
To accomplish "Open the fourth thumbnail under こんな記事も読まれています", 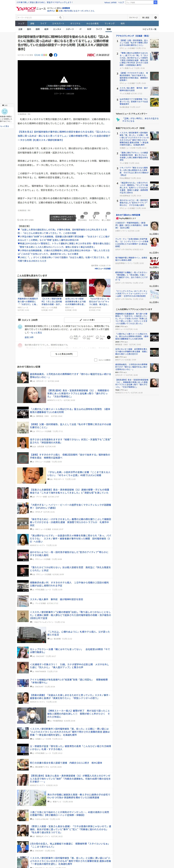I will [x=100, y=287].
